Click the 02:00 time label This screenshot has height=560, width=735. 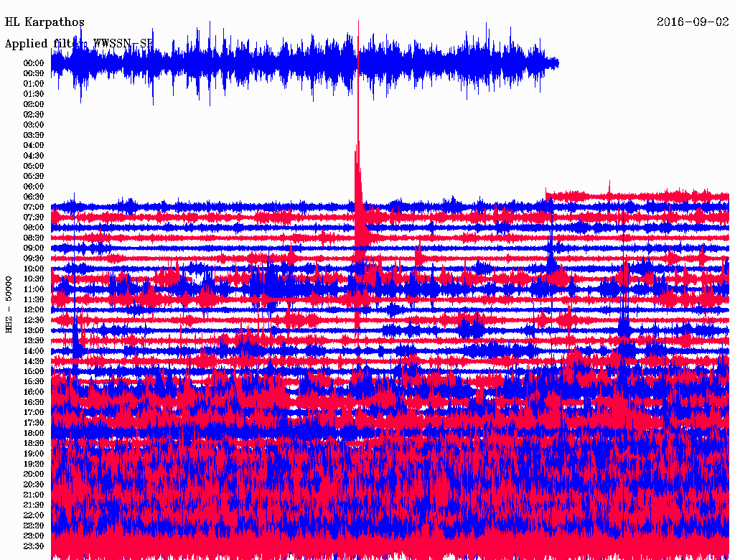[x=34, y=104]
